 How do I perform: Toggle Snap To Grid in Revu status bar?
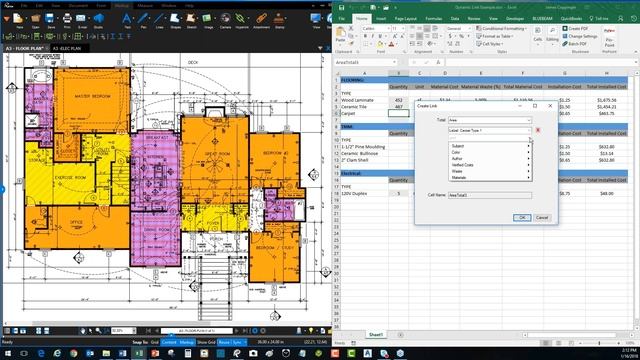click(155, 342)
